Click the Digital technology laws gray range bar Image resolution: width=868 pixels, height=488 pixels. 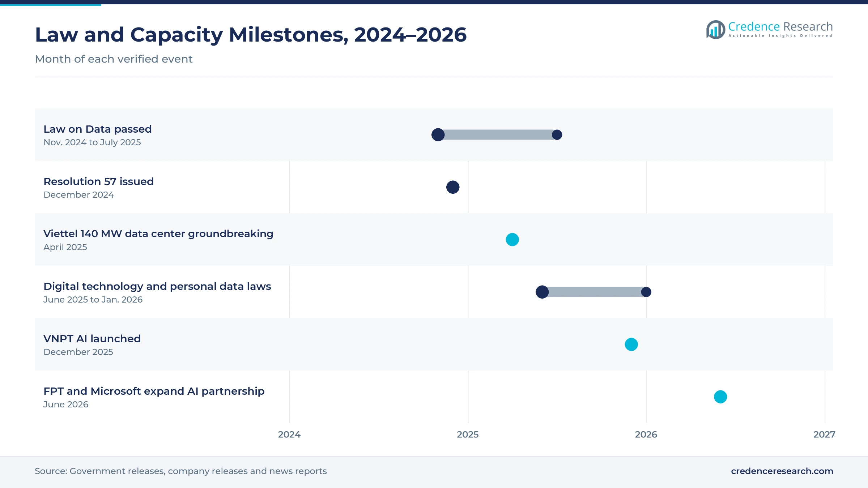[594, 292]
